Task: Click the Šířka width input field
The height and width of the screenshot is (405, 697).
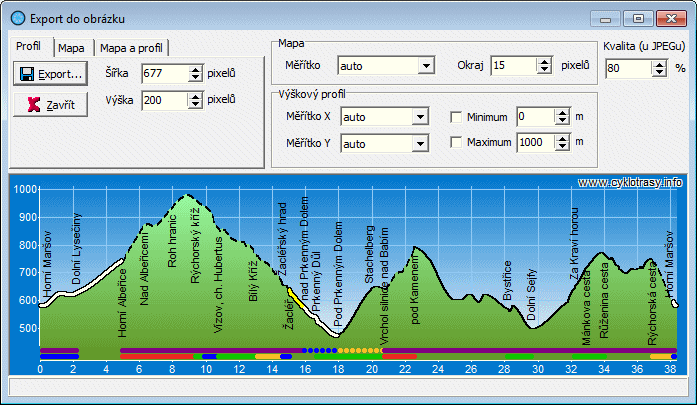Action: click(166, 73)
